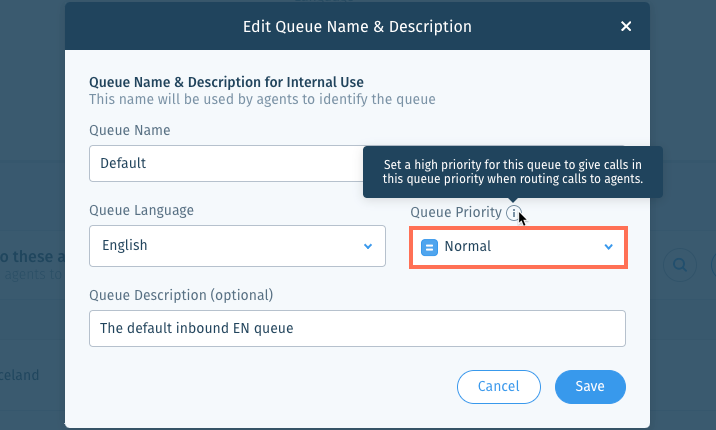Click the Queue Priority label text
Screen dimensions: 716x430
click(456, 212)
